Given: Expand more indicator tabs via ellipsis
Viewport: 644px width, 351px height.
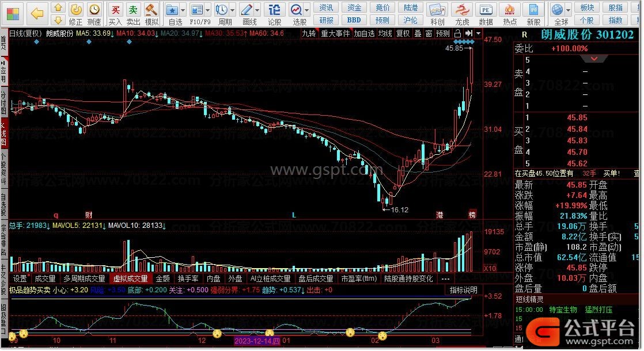Looking at the screenshot, I should point(445,279).
